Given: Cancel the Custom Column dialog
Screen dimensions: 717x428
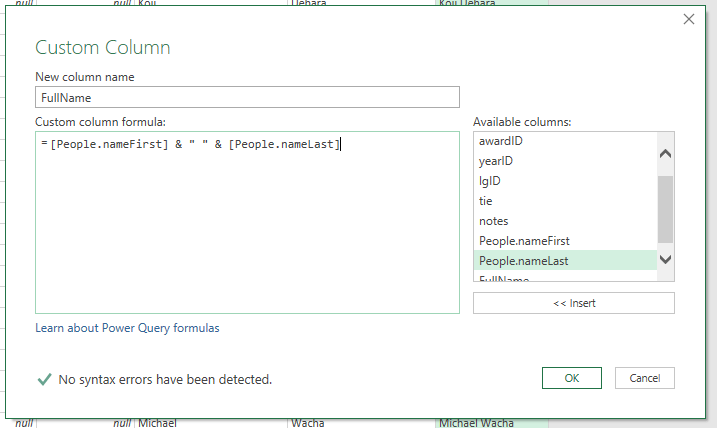Looking at the screenshot, I should (x=645, y=378).
